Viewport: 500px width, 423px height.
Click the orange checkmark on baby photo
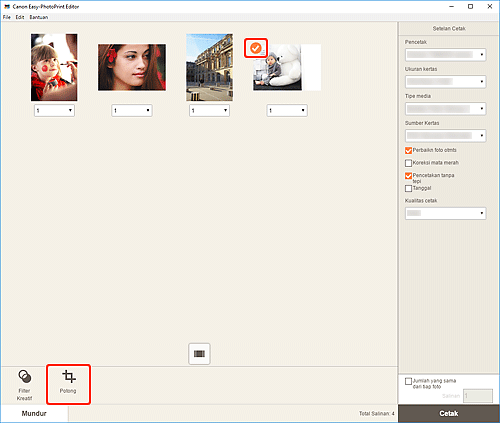coord(256,48)
